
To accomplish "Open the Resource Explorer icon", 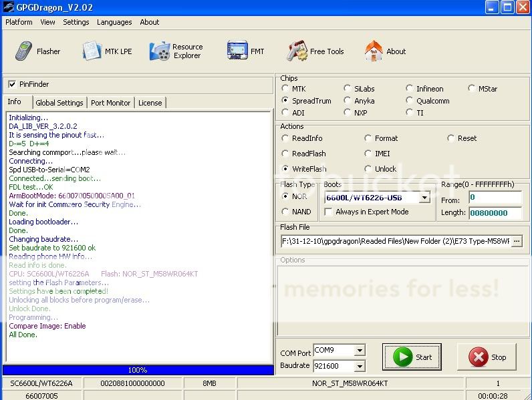I will point(160,51).
